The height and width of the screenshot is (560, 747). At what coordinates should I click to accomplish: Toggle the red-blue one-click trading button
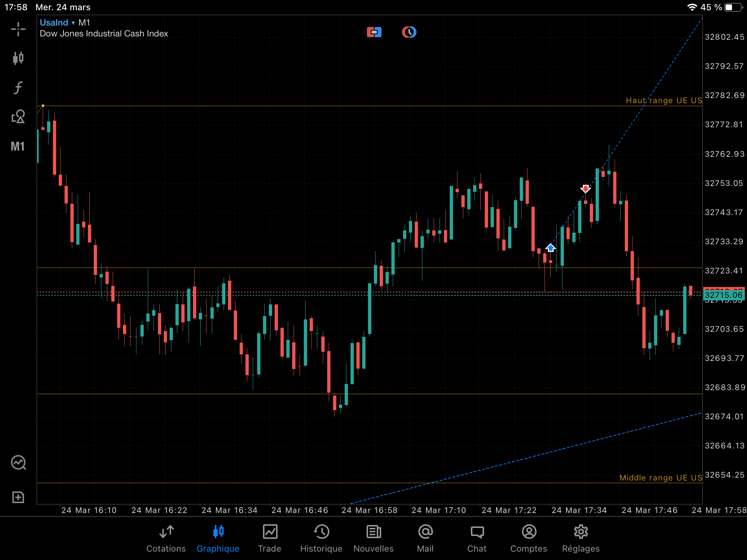[374, 32]
